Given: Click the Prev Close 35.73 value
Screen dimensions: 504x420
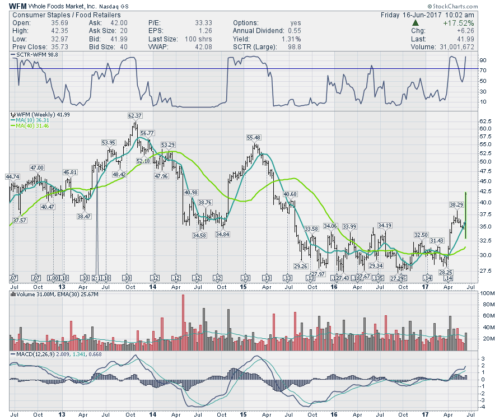Looking at the screenshot, I should (59, 47).
